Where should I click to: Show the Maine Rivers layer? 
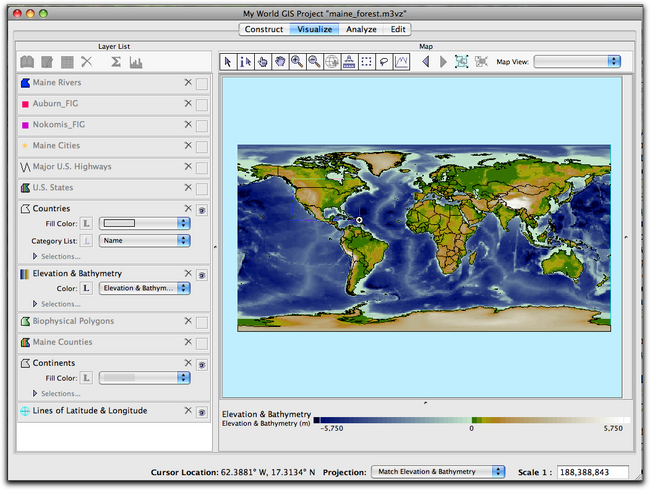click(x=201, y=83)
